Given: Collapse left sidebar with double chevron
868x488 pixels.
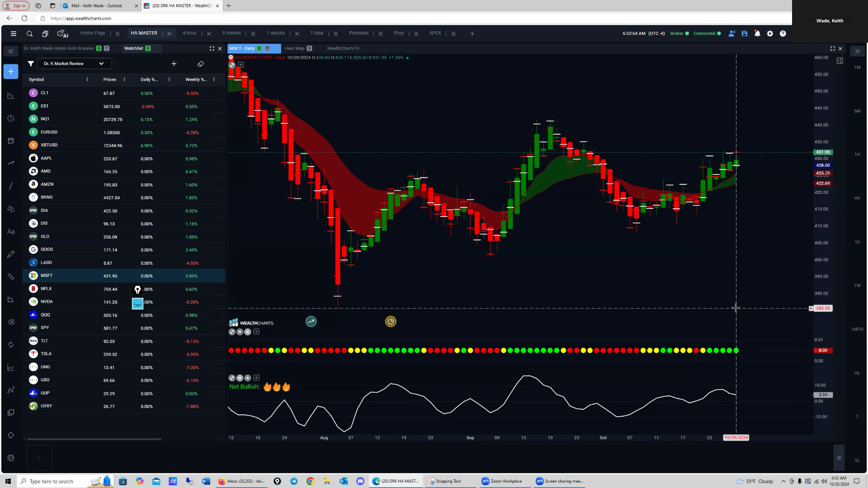Looking at the screenshot, I should (x=11, y=51).
